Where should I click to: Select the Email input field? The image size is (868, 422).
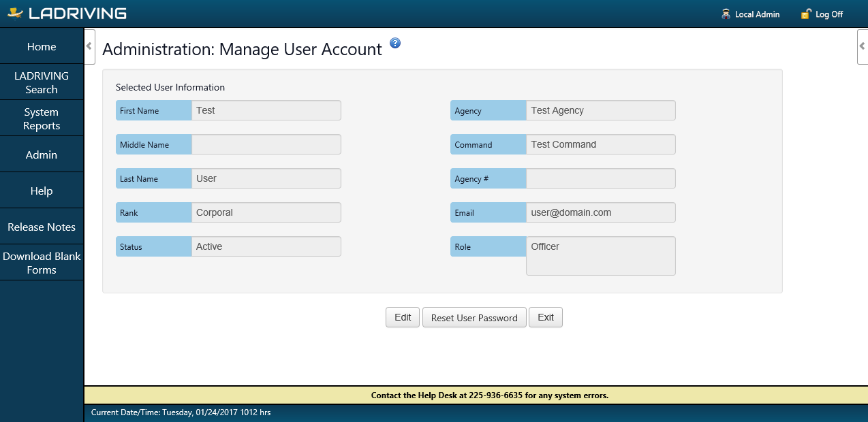point(600,212)
